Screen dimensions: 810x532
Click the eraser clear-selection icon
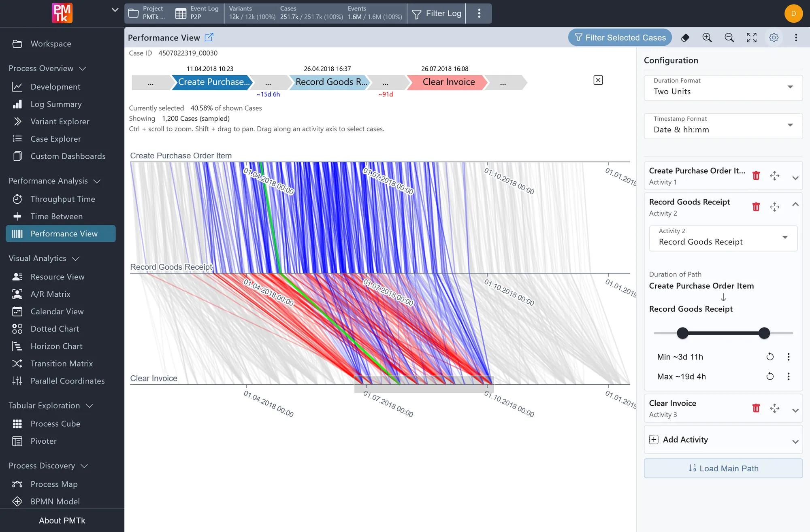click(685, 38)
